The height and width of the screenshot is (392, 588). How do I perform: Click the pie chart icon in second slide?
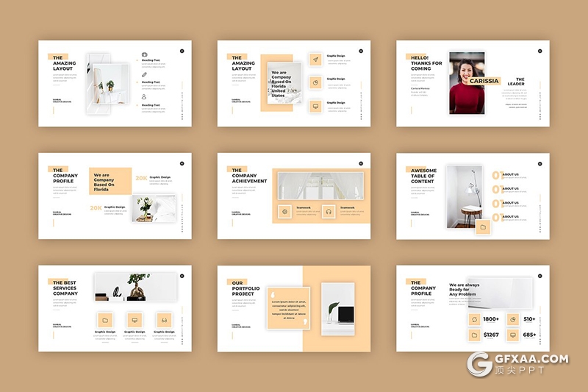point(315,83)
